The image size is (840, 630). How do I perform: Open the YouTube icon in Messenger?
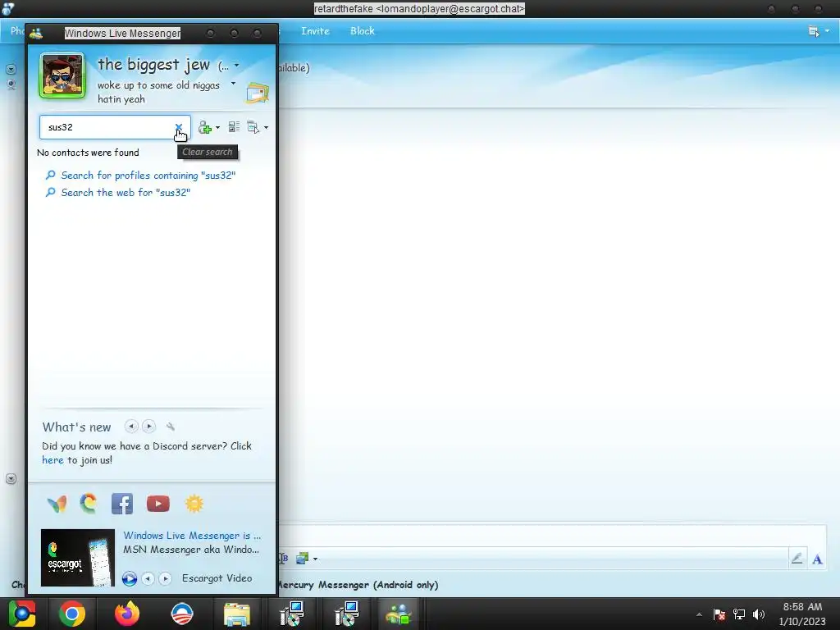coord(158,504)
